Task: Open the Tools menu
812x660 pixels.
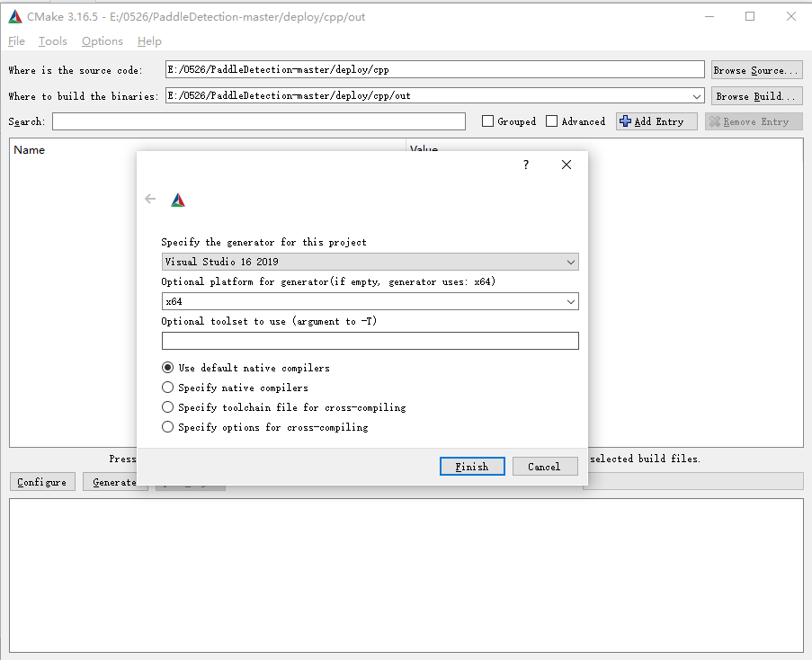Action: click(x=53, y=41)
